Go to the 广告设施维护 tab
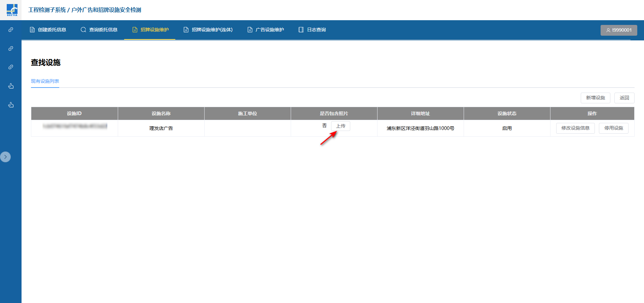This screenshot has height=303, width=644. 266,30
